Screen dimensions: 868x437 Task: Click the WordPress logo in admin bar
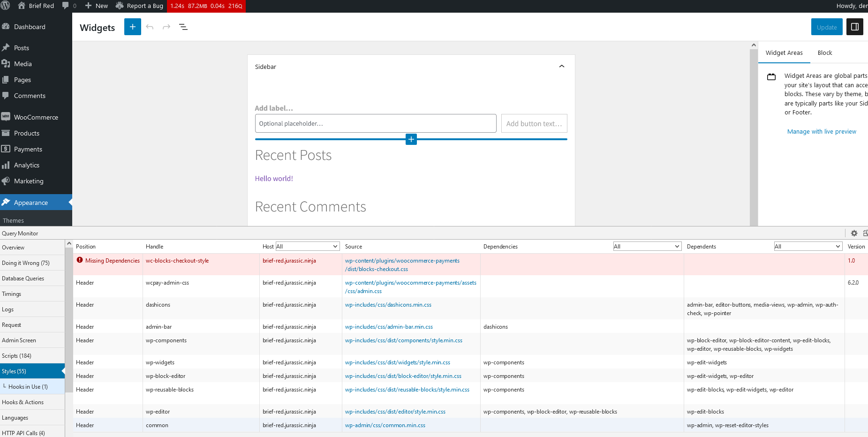click(6, 6)
